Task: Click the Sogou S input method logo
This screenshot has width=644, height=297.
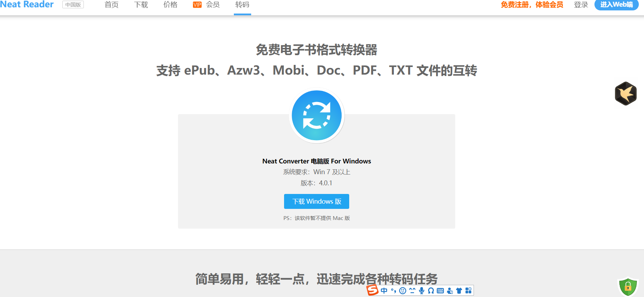Action: click(372, 290)
